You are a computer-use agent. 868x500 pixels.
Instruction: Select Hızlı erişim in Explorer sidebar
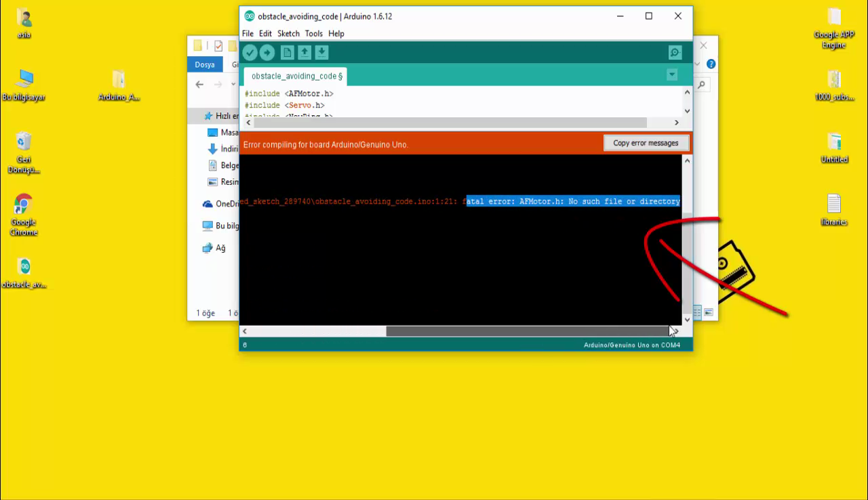point(222,116)
